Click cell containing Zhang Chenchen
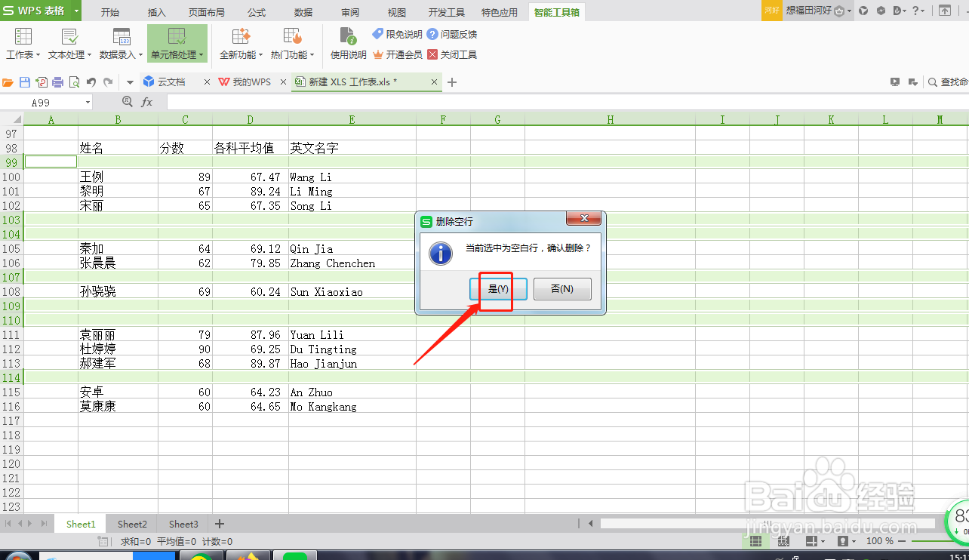 [x=352, y=263]
